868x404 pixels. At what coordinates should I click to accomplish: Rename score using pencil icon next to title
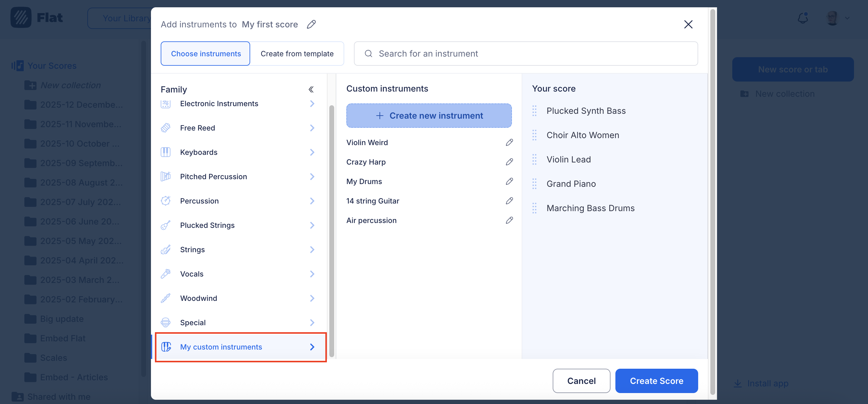point(311,24)
